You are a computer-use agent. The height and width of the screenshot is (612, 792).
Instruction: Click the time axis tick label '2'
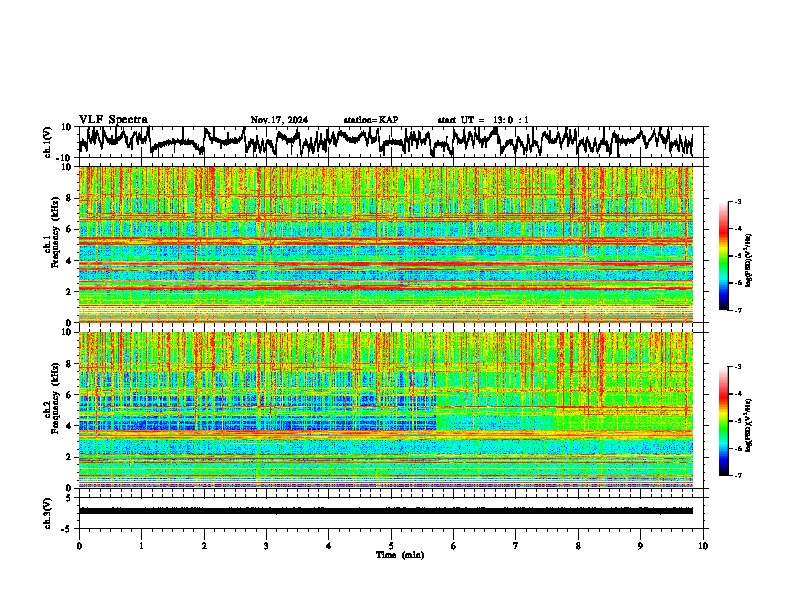coord(204,546)
